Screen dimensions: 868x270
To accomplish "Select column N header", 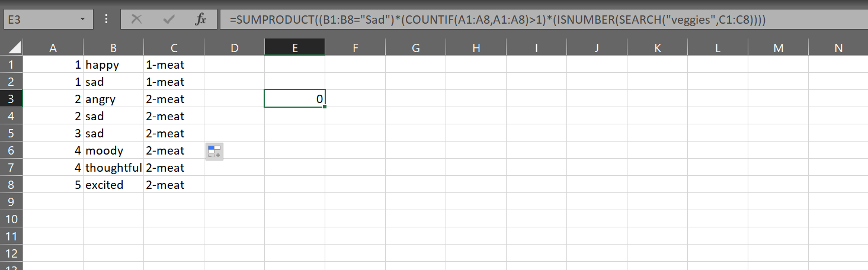I will tap(838, 49).
